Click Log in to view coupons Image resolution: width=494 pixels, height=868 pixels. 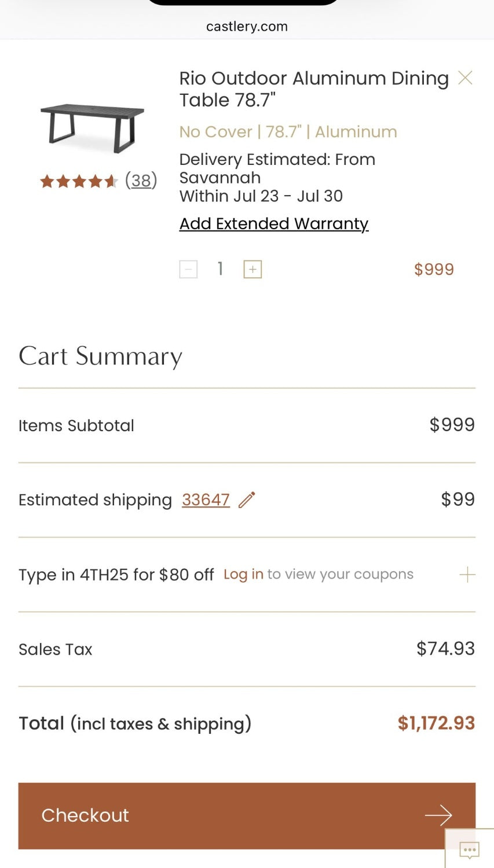click(243, 574)
